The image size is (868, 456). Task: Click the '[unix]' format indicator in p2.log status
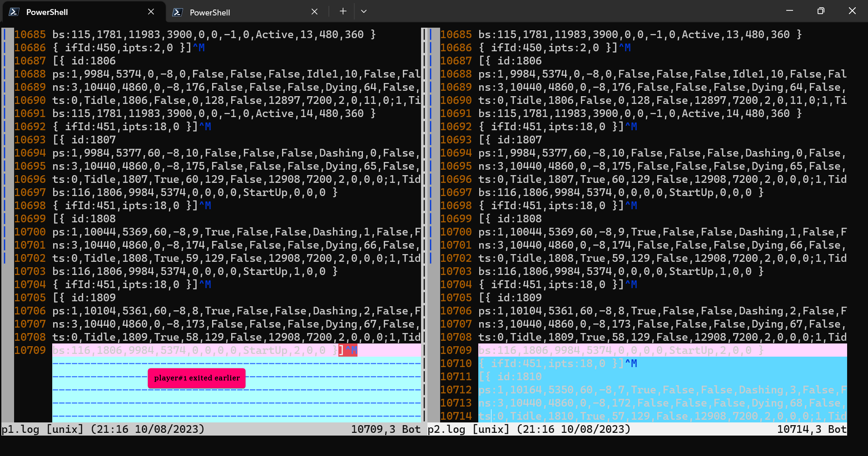[x=491, y=429]
